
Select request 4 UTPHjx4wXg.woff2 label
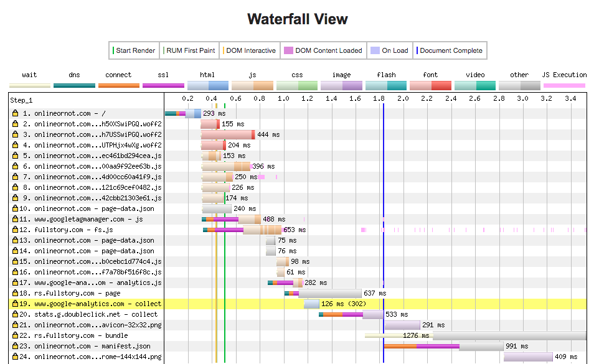coord(92,145)
